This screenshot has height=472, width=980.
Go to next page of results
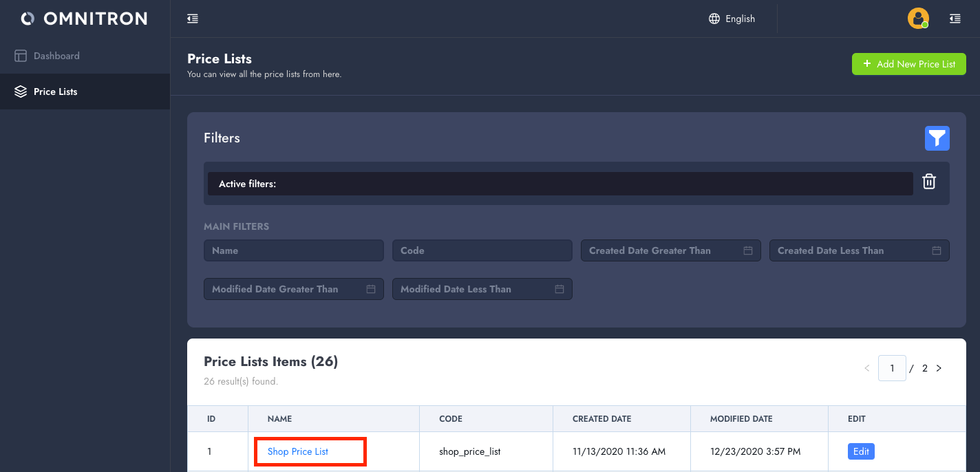(939, 368)
